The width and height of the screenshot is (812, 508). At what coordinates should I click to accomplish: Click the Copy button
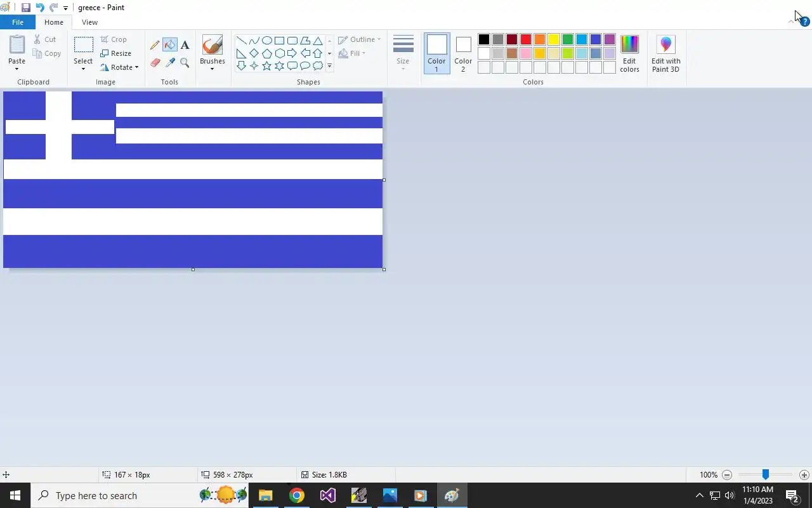tap(48, 53)
